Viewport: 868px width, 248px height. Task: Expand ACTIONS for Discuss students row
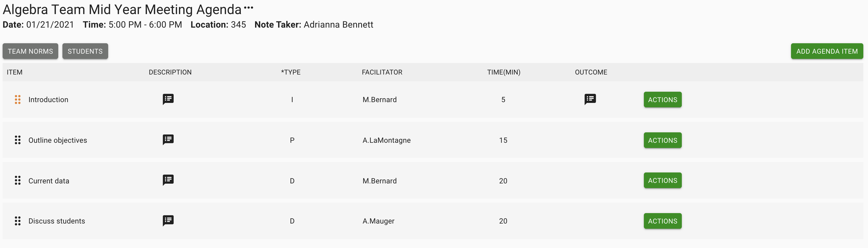click(663, 221)
